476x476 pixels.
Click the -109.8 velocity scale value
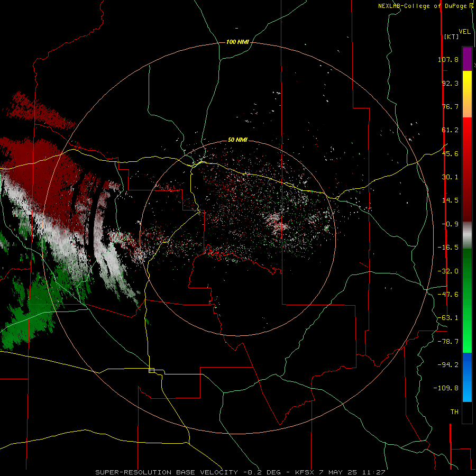click(x=446, y=388)
